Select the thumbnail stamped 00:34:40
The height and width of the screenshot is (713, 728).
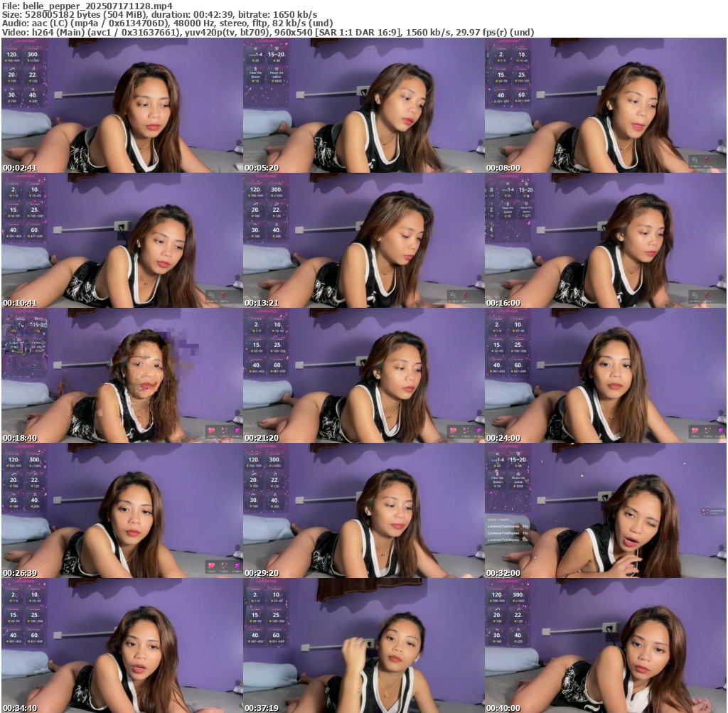coord(122,645)
